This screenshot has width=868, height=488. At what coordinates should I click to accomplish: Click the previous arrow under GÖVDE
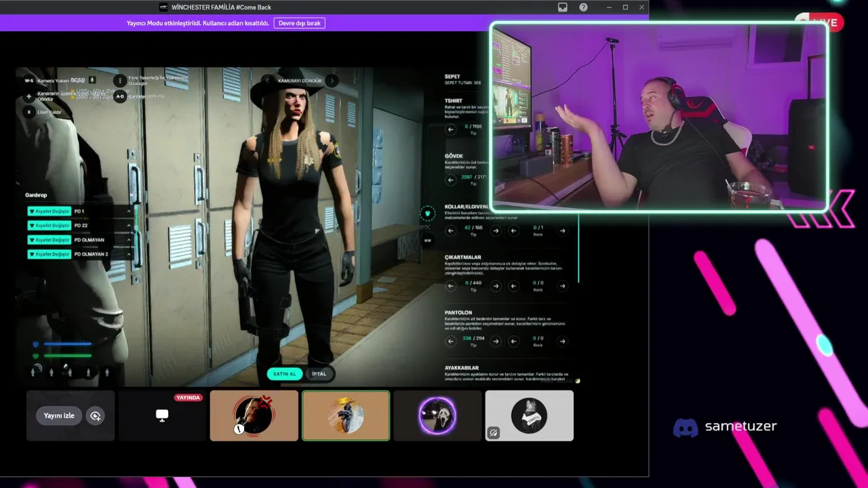pyautogui.click(x=451, y=180)
